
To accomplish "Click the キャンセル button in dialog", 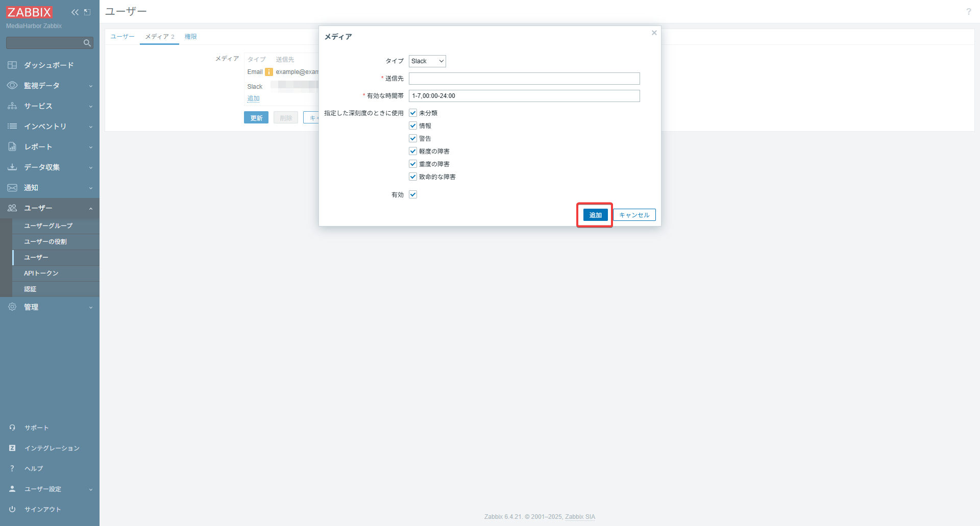I will (634, 215).
